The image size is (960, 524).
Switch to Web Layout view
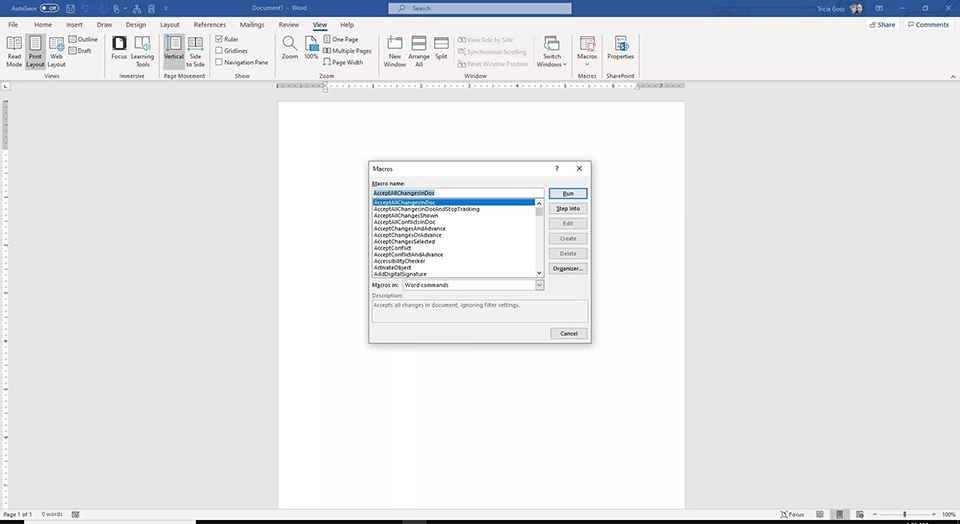point(56,51)
